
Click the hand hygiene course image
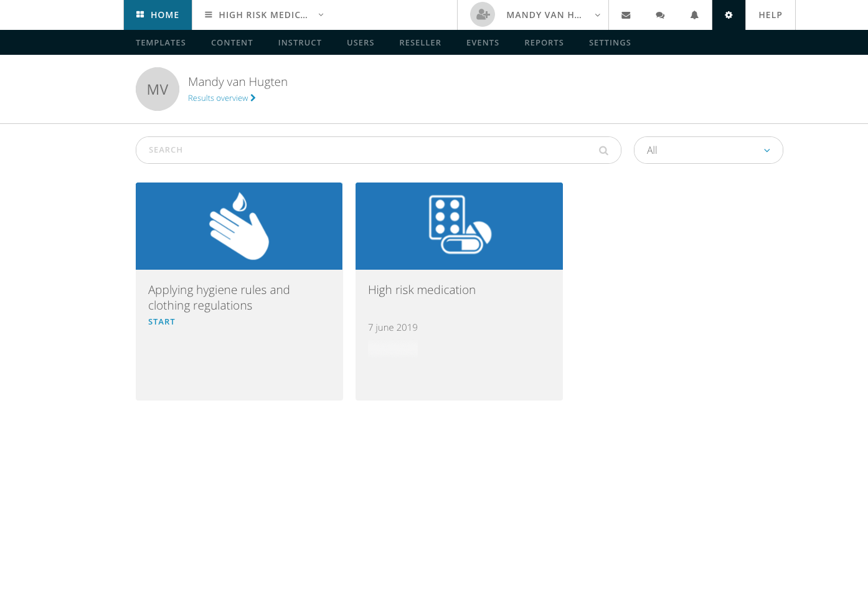[x=239, y=226]
